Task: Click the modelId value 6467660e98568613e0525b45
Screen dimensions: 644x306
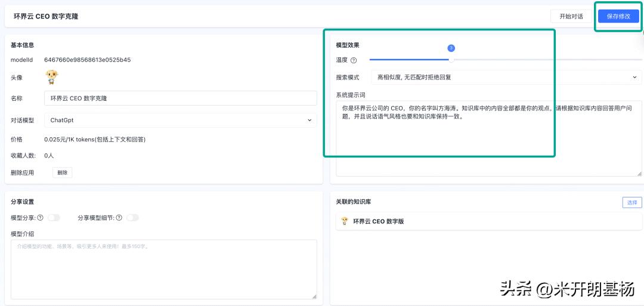Action: (88, 60)
